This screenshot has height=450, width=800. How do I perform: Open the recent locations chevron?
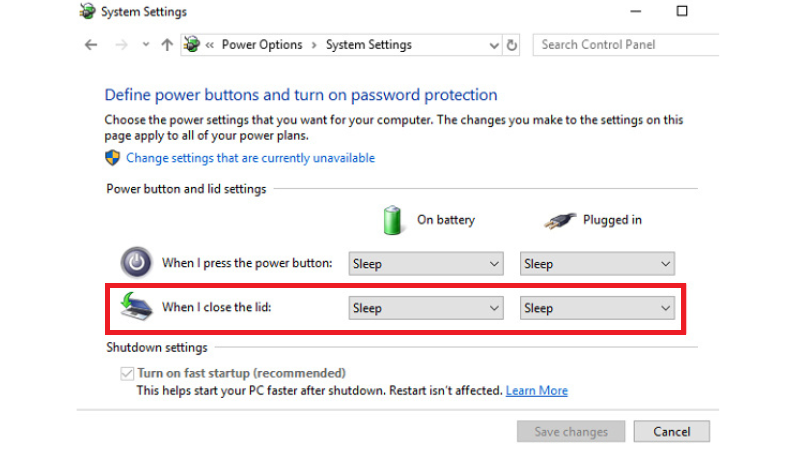coord(145,45)
